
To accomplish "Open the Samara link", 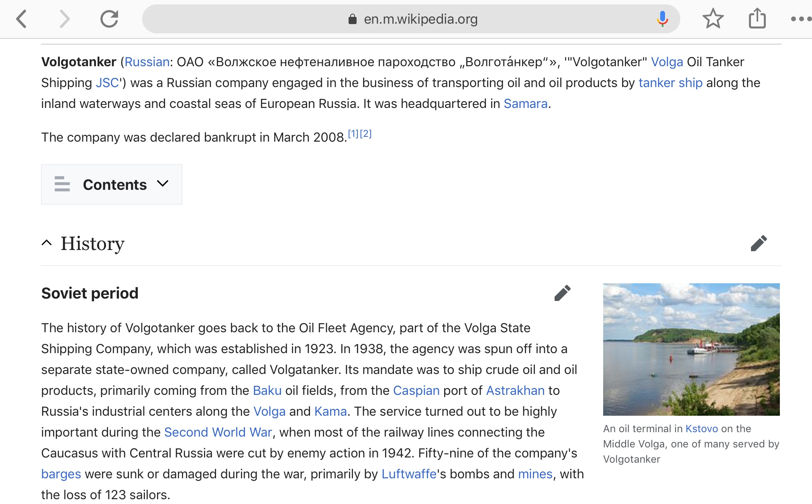I will pos(525,104).
